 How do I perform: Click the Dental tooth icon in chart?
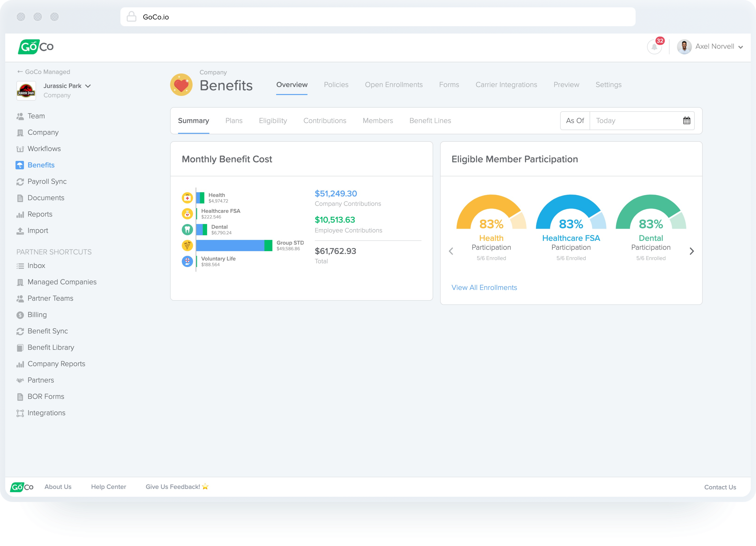pyautogui.click(x=187, y=230)
